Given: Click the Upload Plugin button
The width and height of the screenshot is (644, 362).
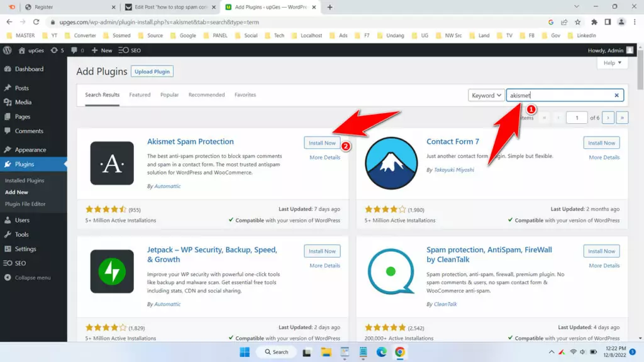Looking at the screenshot, I should click(152, 72).
